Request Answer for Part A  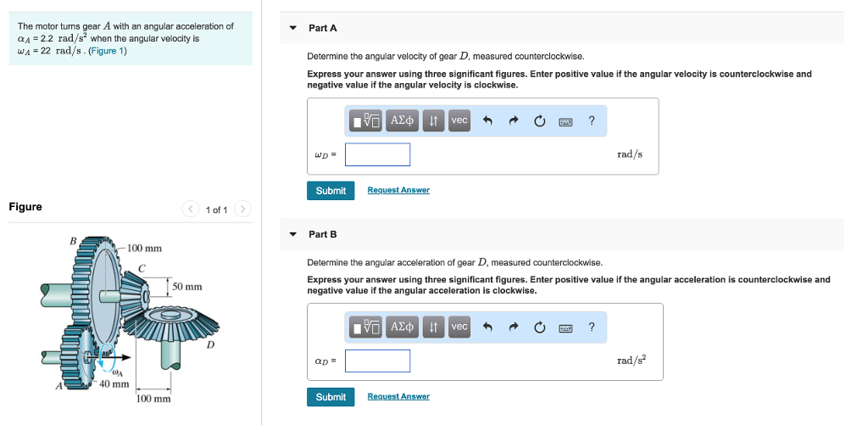[x=398, y=190]
